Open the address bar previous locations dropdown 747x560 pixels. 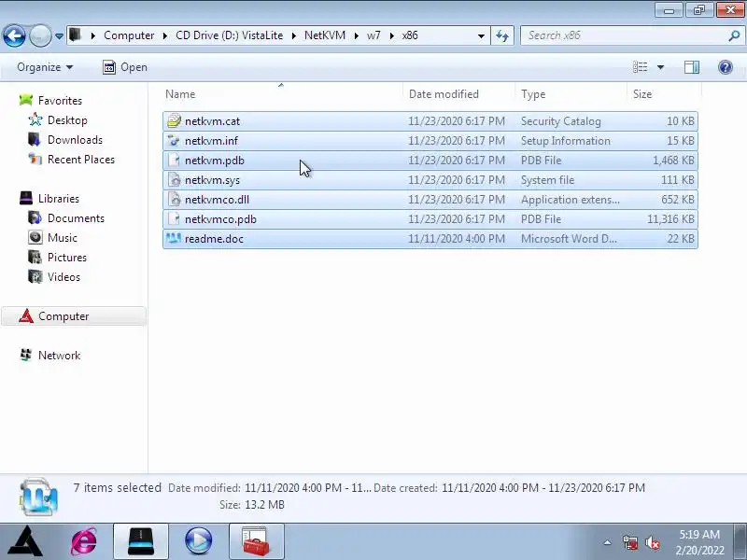[481, 35]
